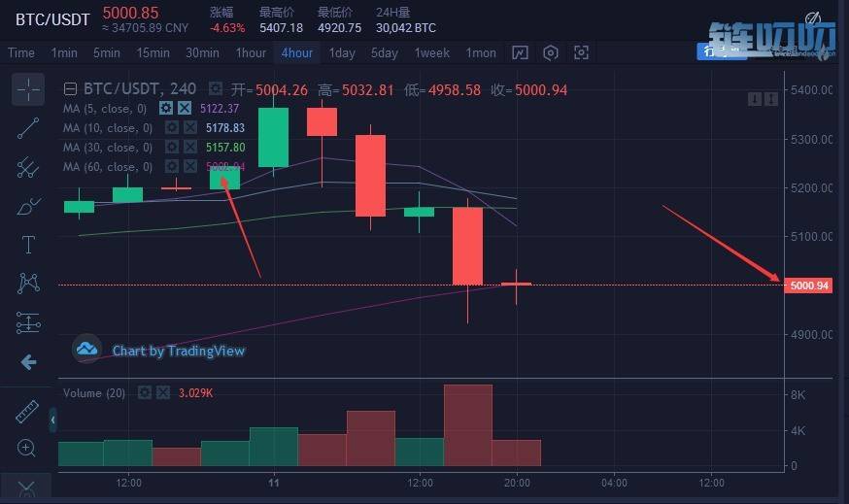Click the -4.63% change percentage
This screenshot has height=504, width=849.
227,27
